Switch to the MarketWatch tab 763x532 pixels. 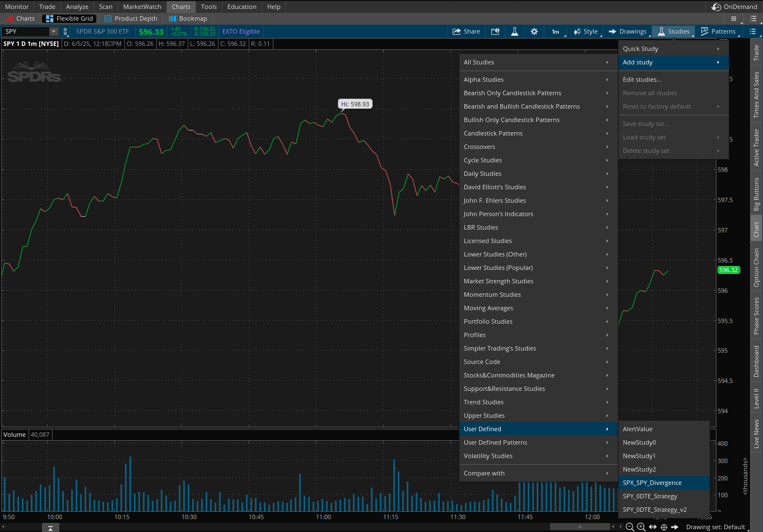[x=142, y=7]
